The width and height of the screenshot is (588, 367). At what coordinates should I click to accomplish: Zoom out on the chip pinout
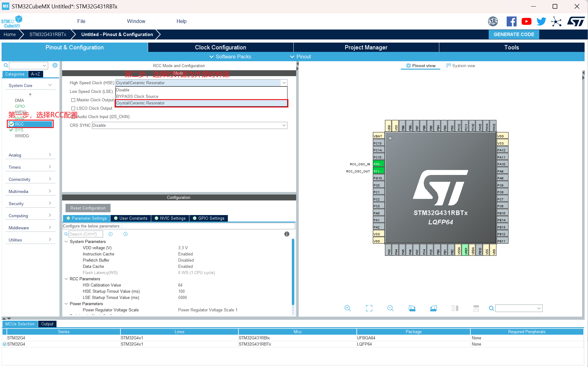click(391, 308)
